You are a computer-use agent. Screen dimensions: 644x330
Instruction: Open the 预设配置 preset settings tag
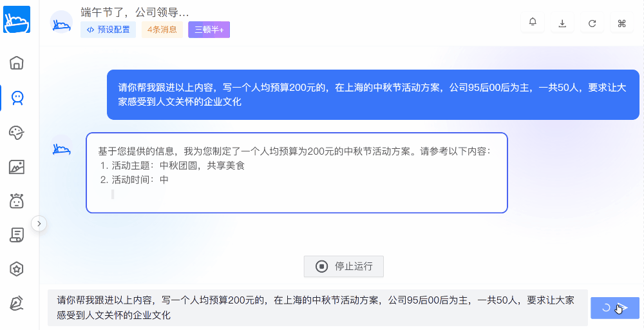[108, 30]
